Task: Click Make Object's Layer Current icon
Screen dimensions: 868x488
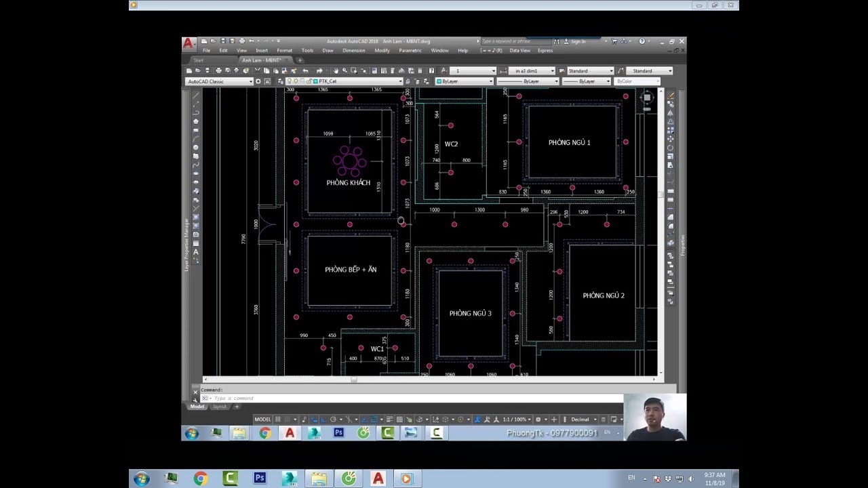Action: (x=408, y=81)
